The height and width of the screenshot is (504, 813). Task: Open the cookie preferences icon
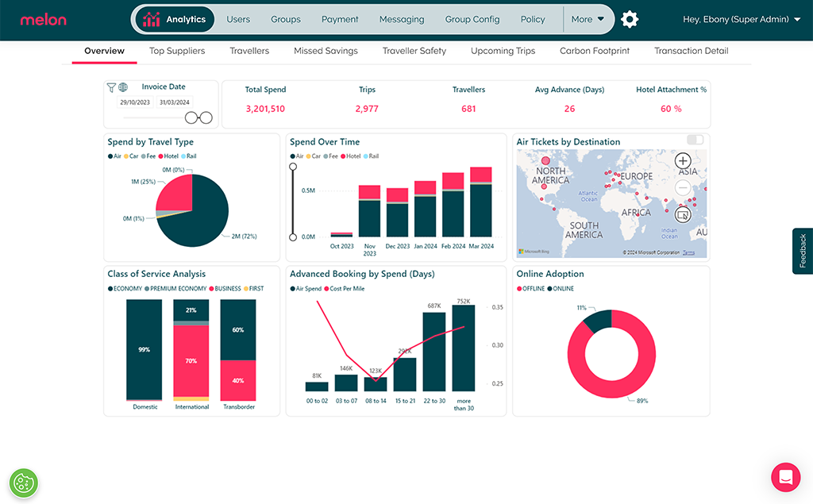pyautogui.click(x=24, y=483)
